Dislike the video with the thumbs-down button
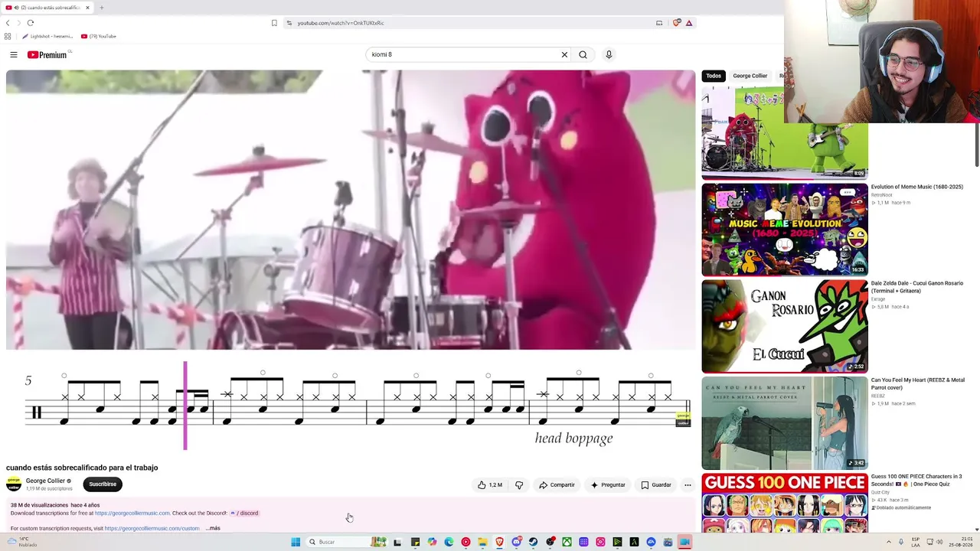 [519, 484]
